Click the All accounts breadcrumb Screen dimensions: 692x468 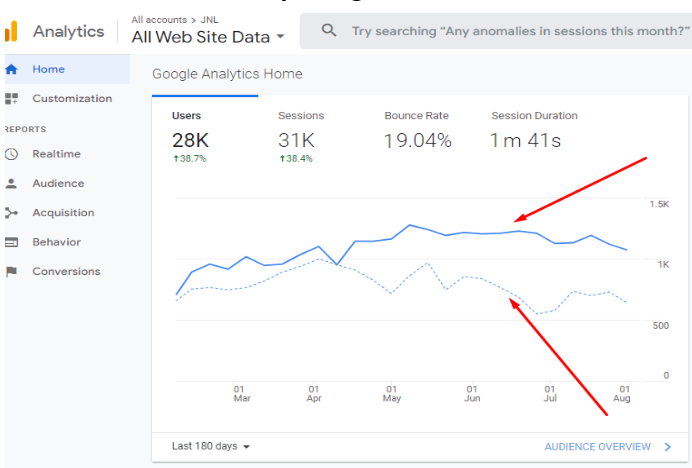(x=159, y=20)
